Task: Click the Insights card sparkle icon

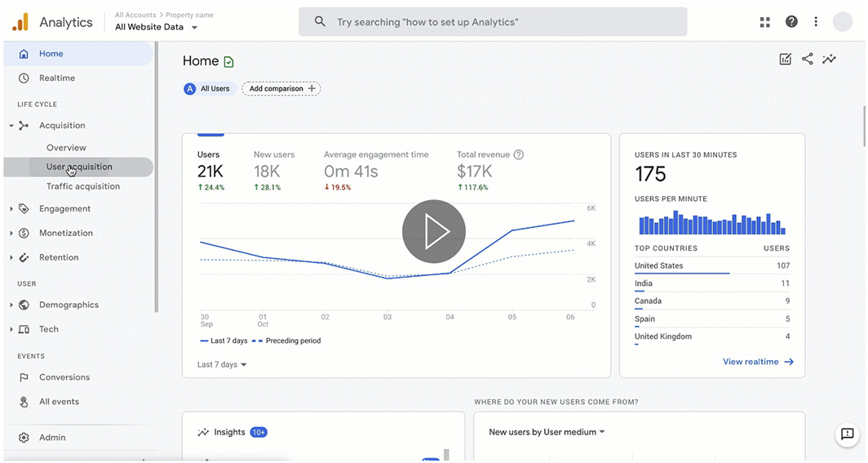Action: (x=203, y=433)
